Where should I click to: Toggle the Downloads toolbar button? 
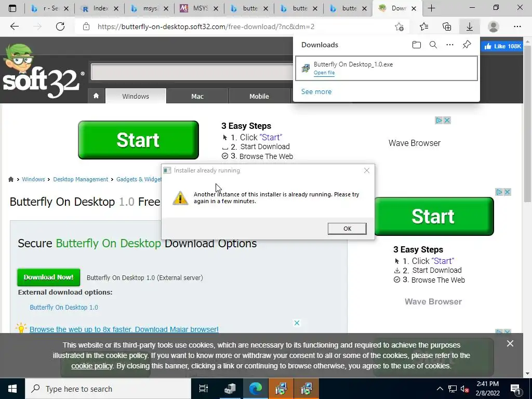[470, 26]
